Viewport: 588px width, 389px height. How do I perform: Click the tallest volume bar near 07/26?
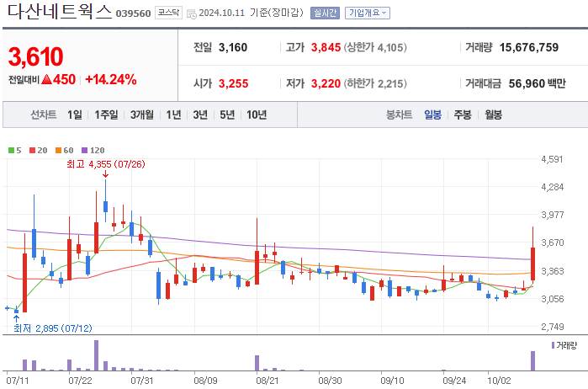tap(97, 355)
